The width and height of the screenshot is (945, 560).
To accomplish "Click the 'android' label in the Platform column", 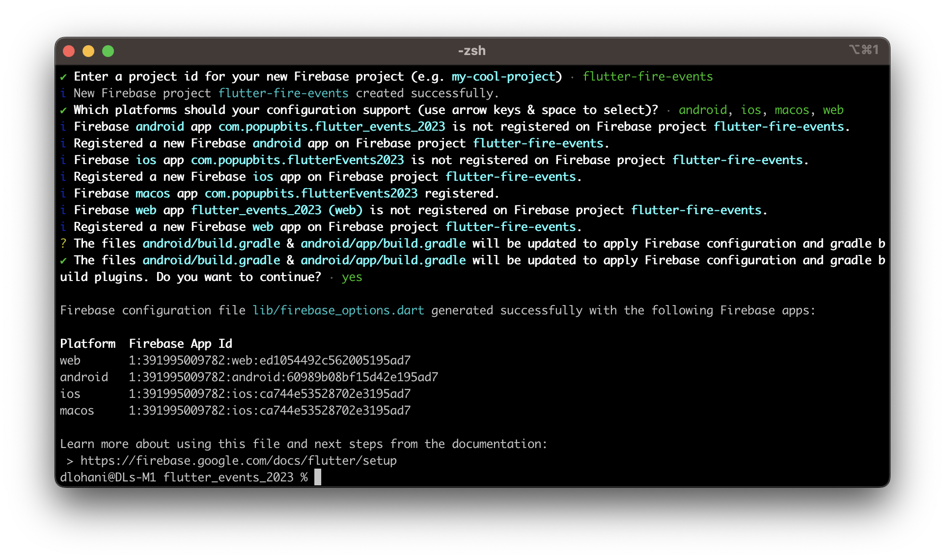I will tap(84, 377).
